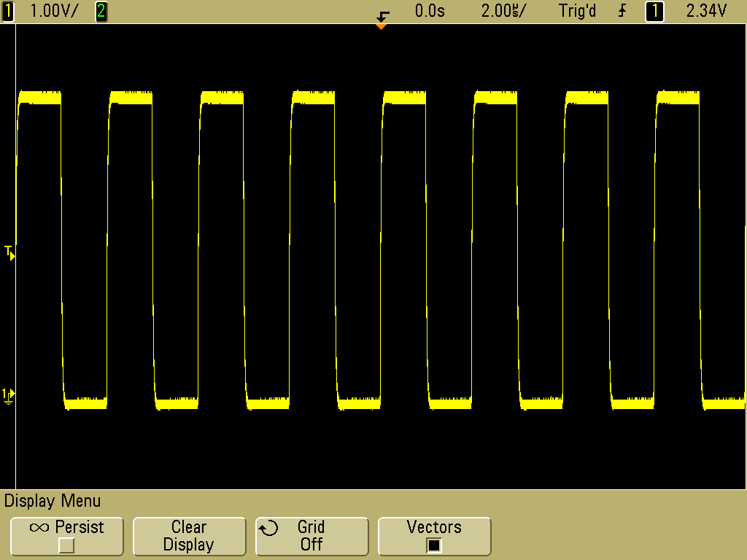Enable the infinite Persist checkbox
747x560 pixels.
click(x=66, y=545)
